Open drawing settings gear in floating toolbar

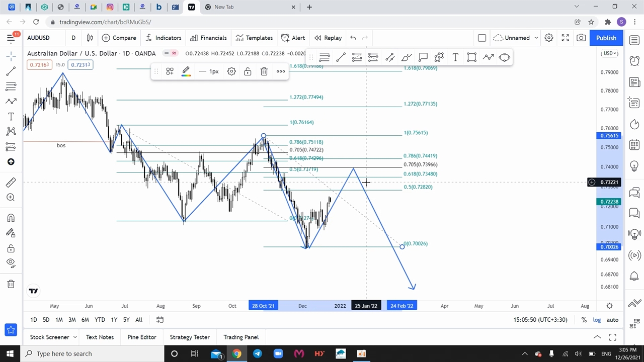coord(231,71)
